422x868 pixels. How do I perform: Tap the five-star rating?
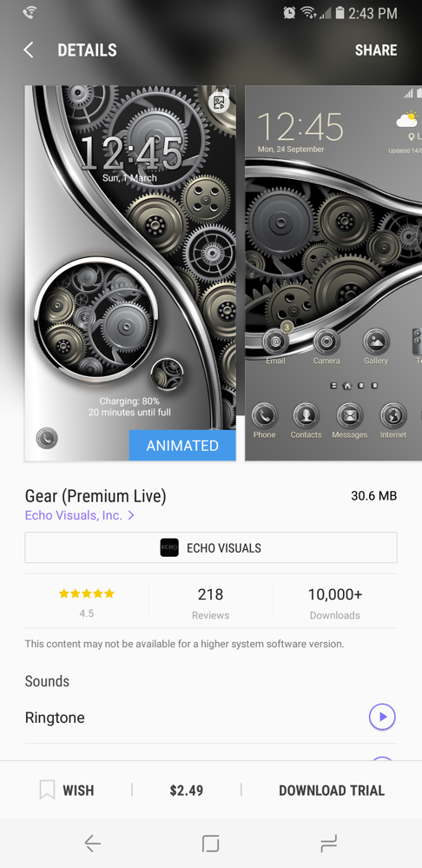[x=86, y=594]
